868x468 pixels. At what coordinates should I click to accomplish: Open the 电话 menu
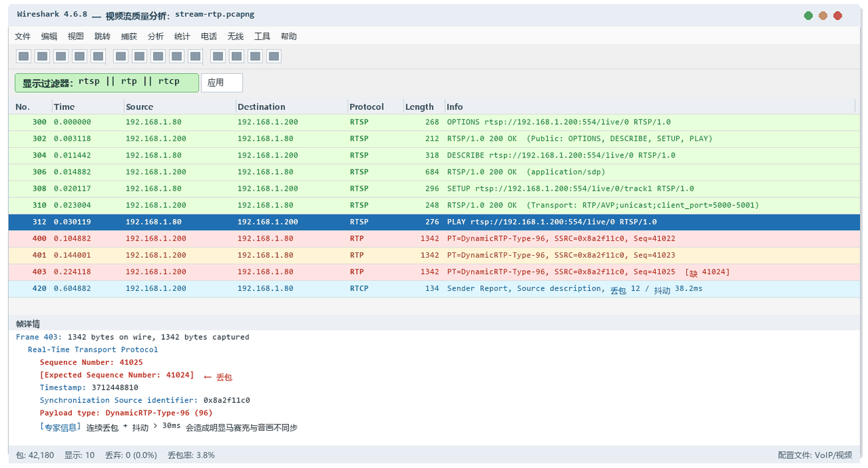209,37
